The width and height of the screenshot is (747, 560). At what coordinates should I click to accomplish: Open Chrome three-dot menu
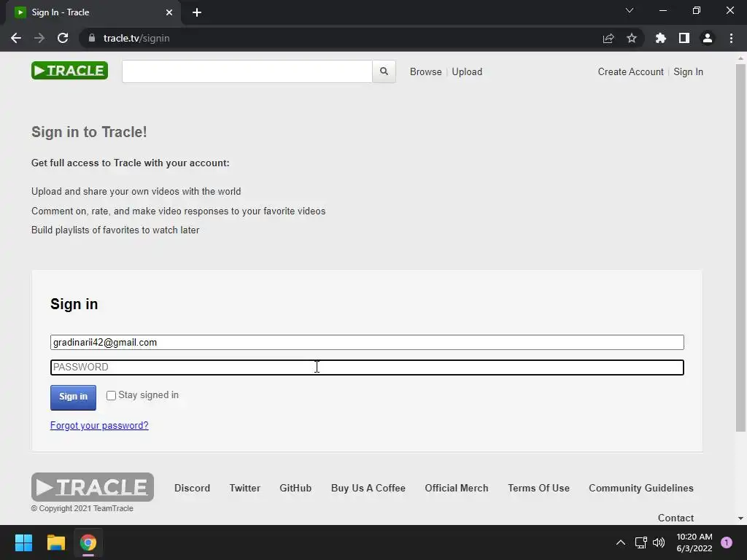point(731,38)
